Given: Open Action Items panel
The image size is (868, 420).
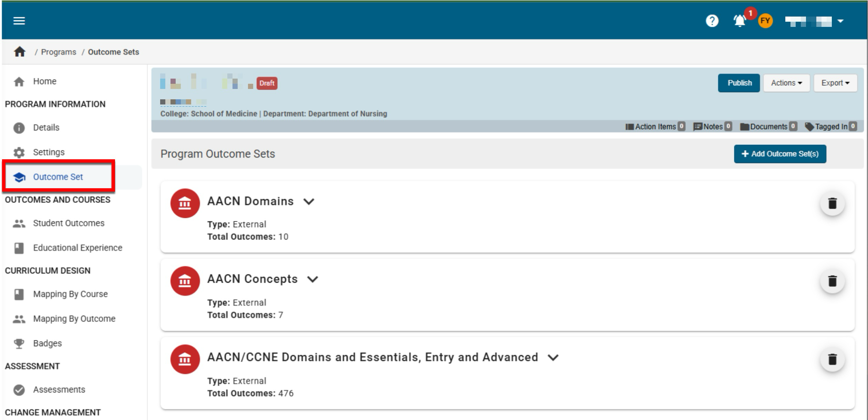Looking at the screenshot, I should coord(655,127).
